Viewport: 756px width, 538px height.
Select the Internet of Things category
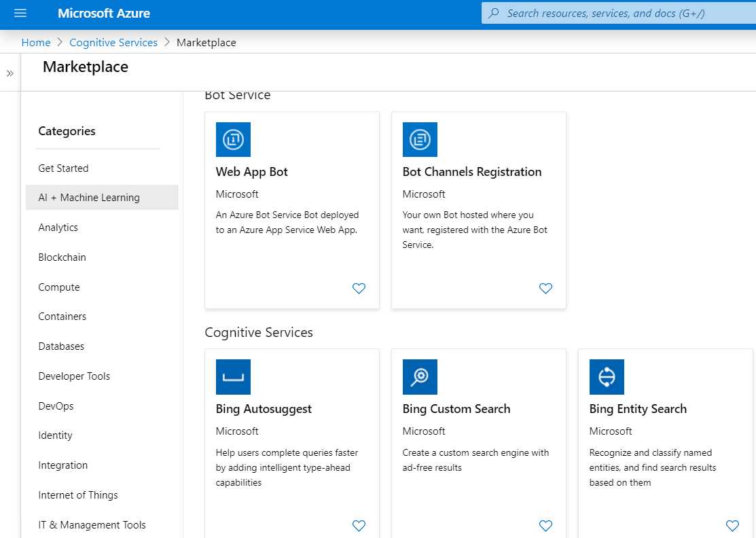click(78, 495)
